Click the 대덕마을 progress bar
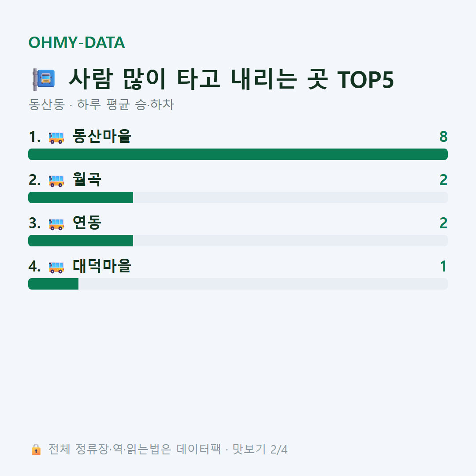Screen dimensions: 476x476 tap(238, 283)
